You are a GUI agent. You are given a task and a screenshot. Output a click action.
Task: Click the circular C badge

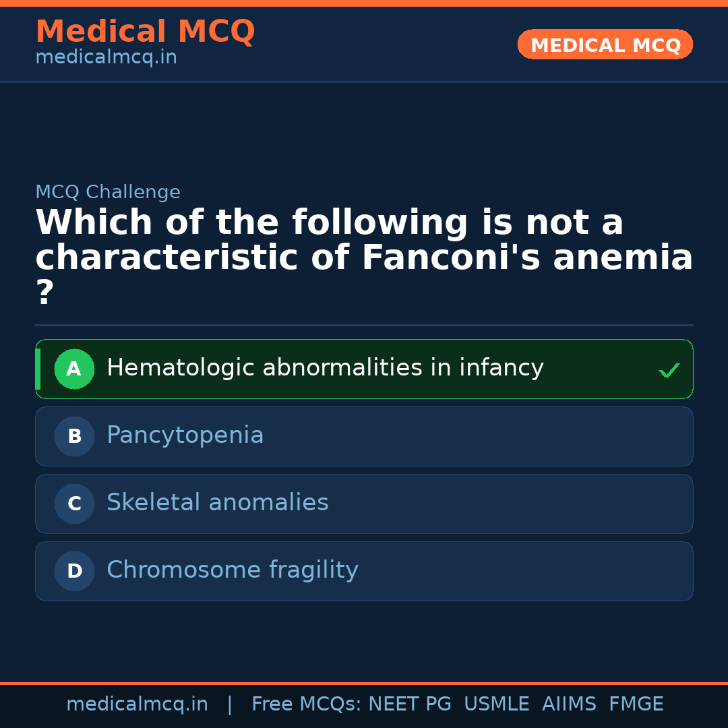point(74,504)
